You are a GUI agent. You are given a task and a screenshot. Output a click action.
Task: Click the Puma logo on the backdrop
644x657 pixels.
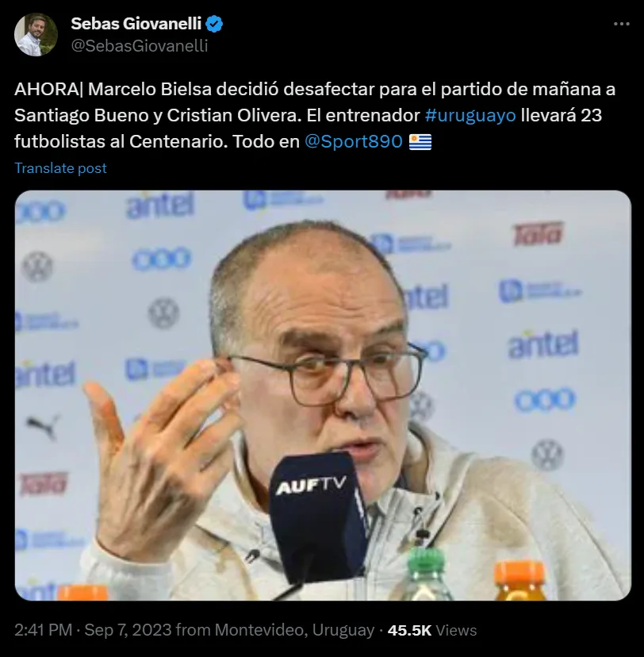[x=44, y=425]
